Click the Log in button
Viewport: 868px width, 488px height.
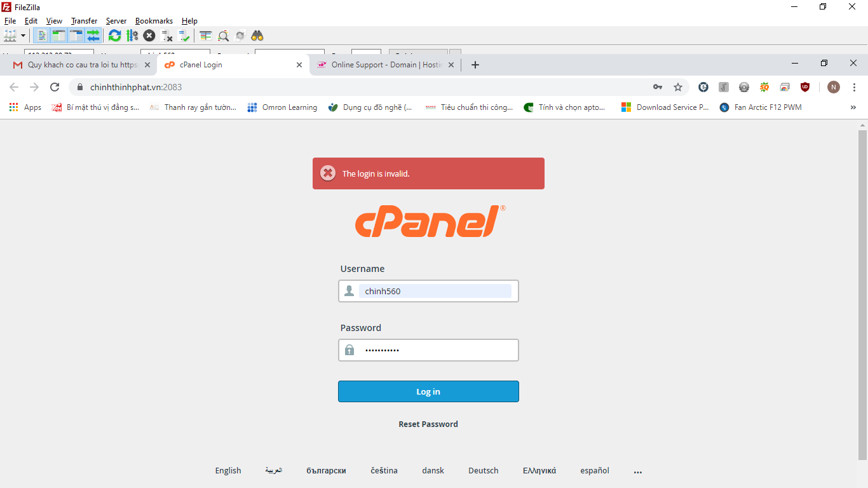pyautogui.click(x=428, y=391)
